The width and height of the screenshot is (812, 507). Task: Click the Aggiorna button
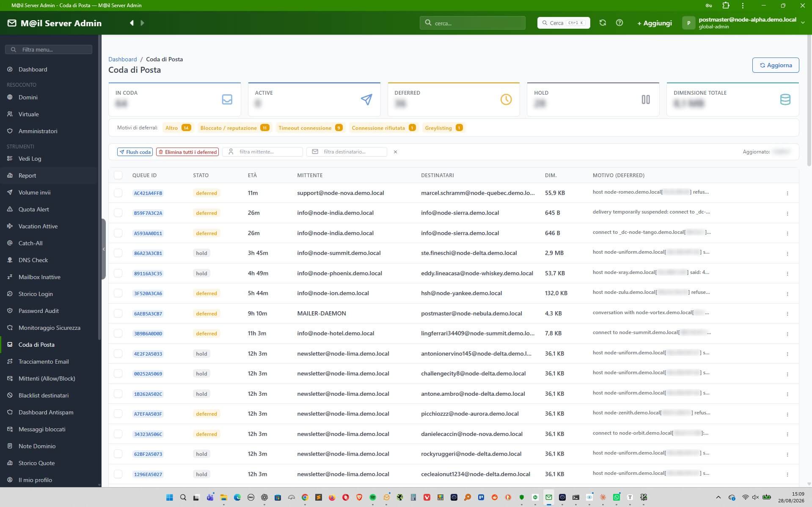coord(775,65)
